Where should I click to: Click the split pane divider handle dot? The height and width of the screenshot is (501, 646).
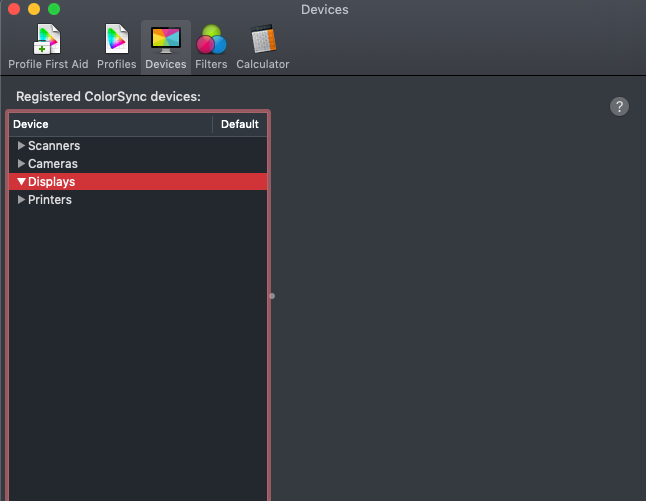(272, 296)
